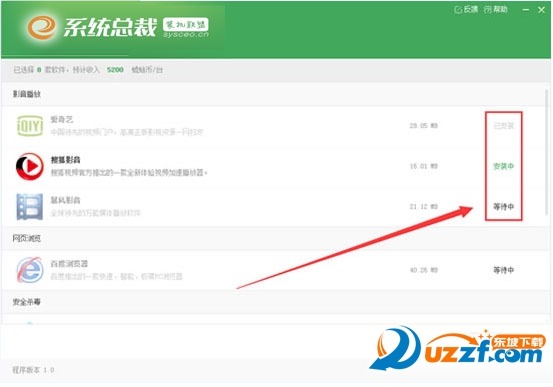Open the 帮助 help link
The width and height of the screenshot is (553, 387).
pos(496,10)
